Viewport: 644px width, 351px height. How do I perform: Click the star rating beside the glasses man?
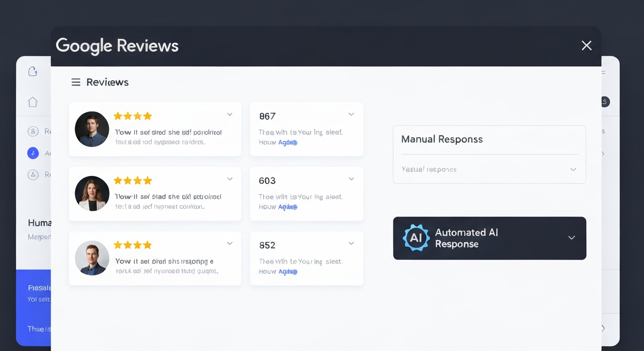(133, 245)
